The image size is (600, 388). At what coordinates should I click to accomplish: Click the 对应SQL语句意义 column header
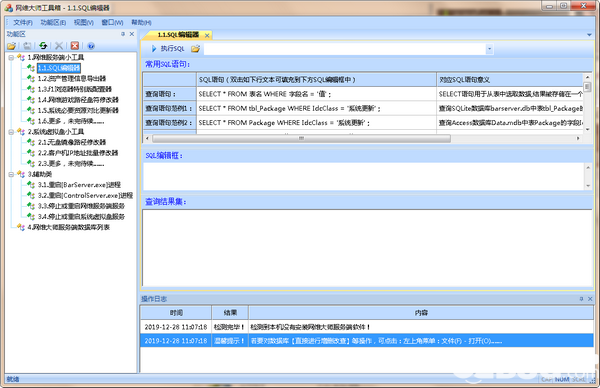coord(509,80)
